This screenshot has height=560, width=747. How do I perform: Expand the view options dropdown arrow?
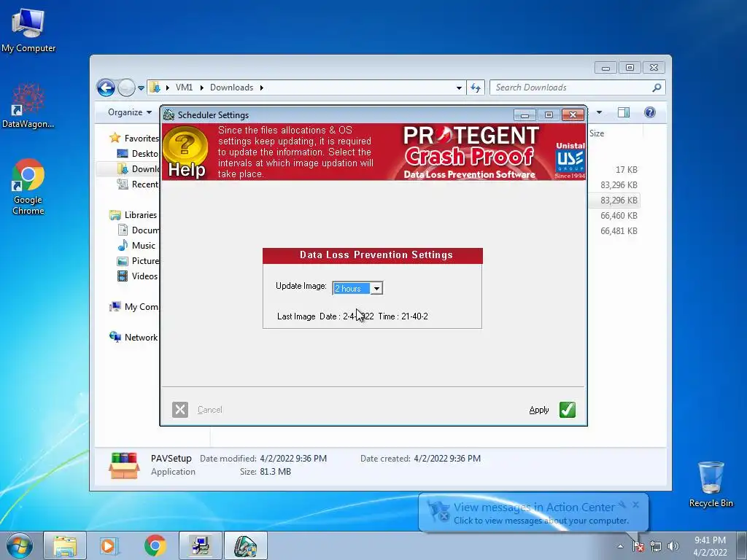point(600,112)
